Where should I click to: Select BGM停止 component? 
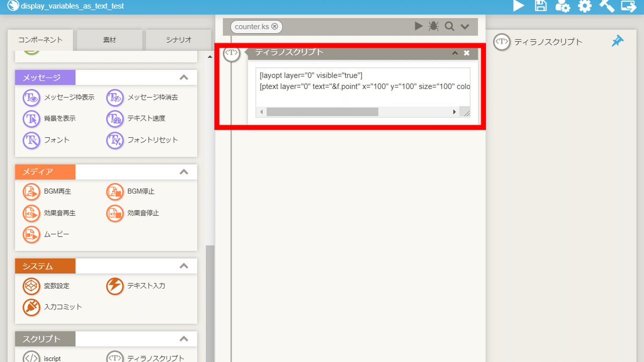point(130,191)
